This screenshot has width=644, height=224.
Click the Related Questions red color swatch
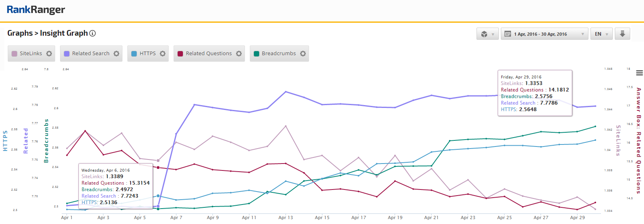[180, 54]
